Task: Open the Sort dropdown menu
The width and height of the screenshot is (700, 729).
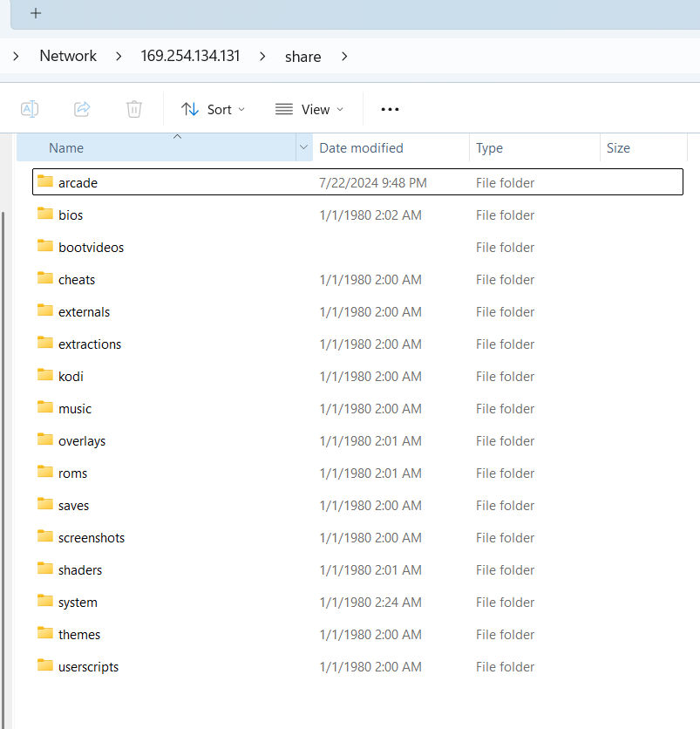Action: click(213, 109)
